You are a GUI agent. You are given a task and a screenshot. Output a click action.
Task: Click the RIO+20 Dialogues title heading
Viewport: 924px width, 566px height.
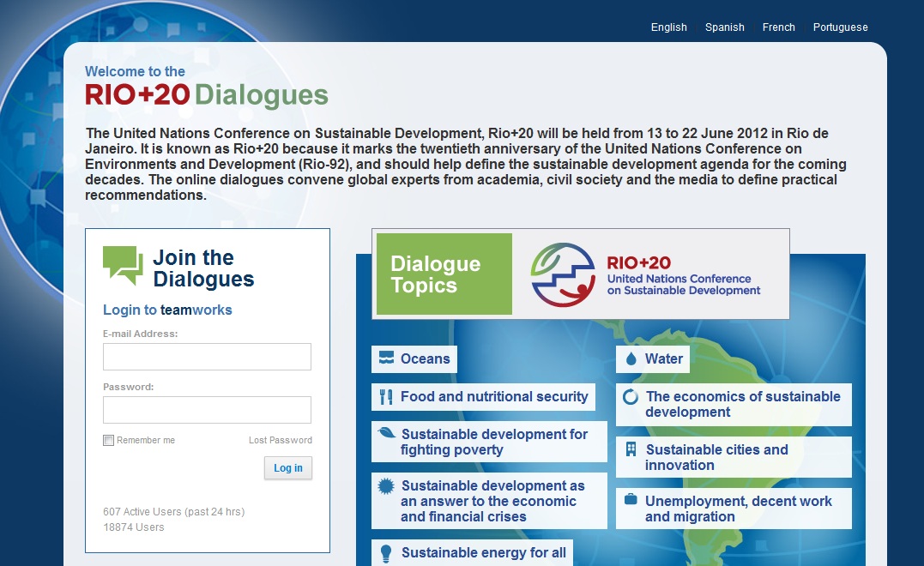206,95
